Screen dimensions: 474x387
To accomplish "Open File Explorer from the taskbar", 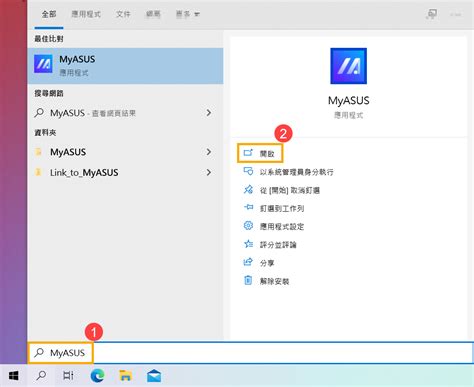I will click(126, 376).
